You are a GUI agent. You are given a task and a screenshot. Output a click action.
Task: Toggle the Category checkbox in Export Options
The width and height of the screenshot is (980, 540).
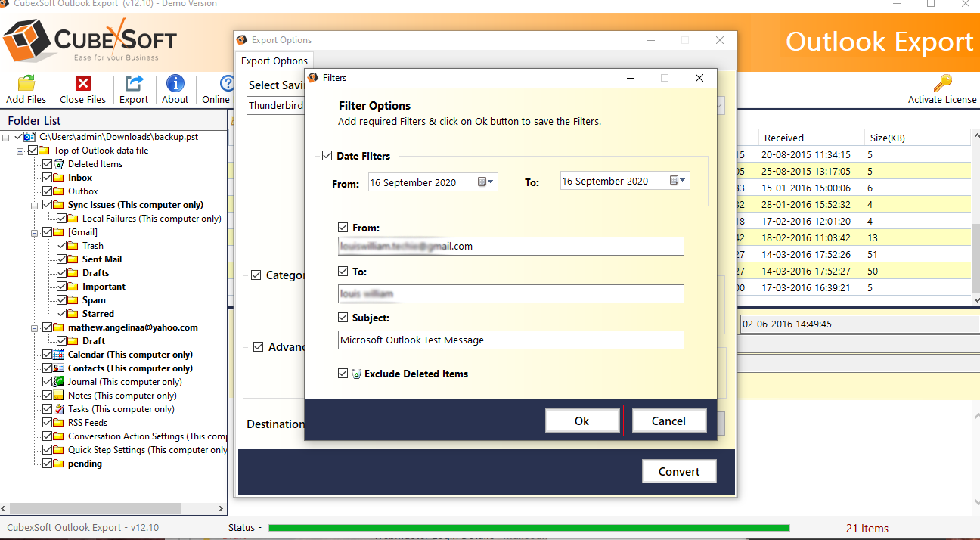click(256, 275)
